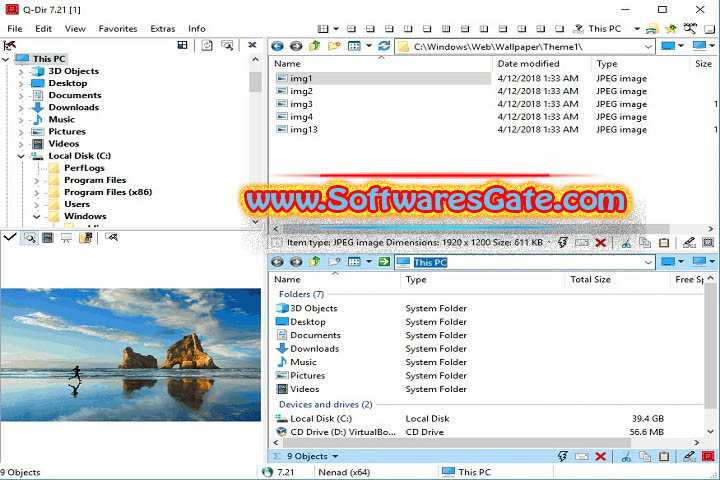Expand the Theme1 address bar dropdown
The height and width of the screenshot is (480, 720).
[x=648, y=46]
